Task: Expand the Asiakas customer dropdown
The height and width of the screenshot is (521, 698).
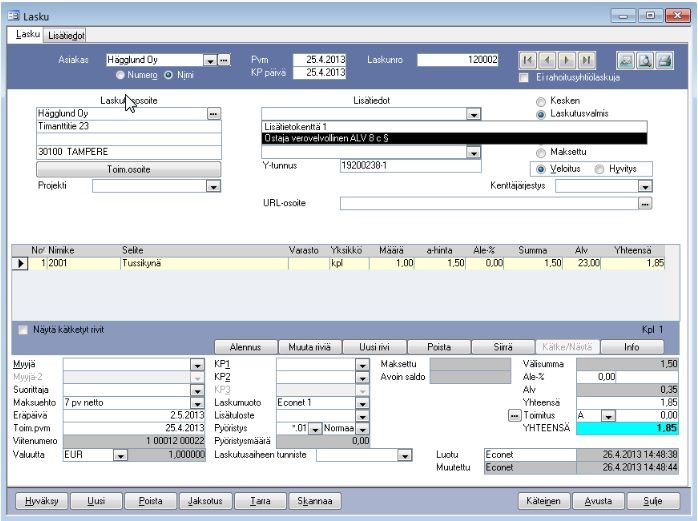Action: (x=210, y=60)
